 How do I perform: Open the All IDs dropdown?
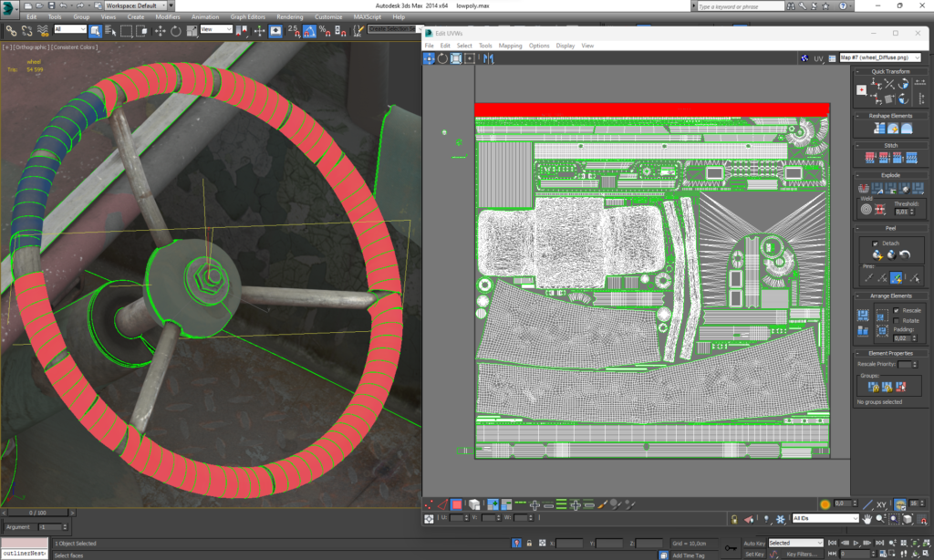tap(825, 518)
